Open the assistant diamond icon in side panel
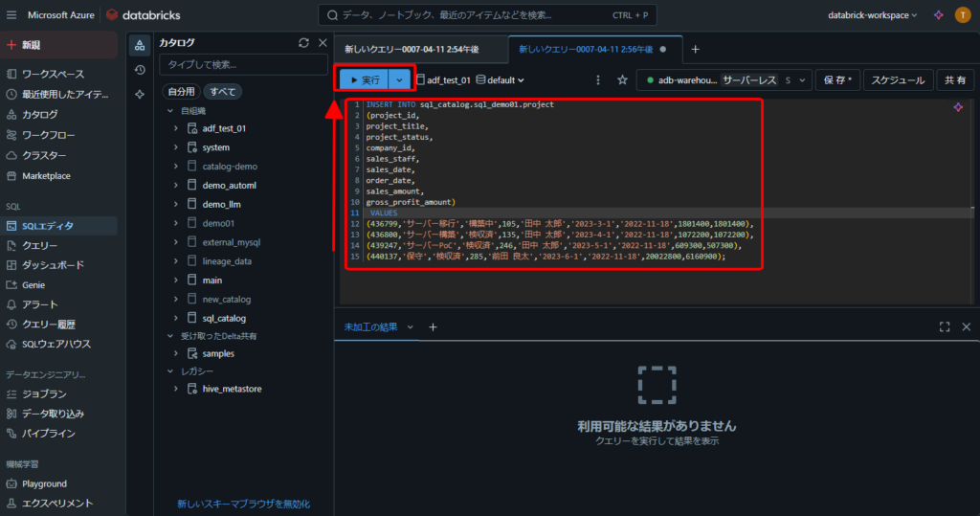 pyautogui.click(x=140, y=95)
